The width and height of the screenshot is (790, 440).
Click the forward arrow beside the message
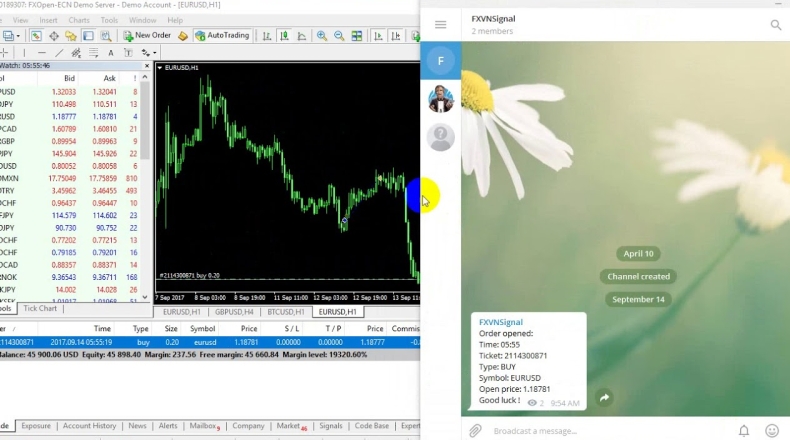604,398
